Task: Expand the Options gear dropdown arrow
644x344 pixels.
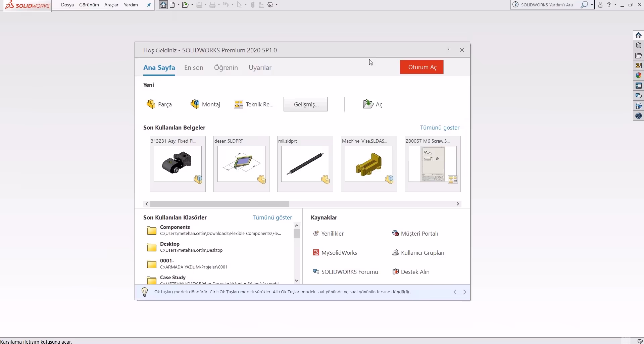Action: 277,5
